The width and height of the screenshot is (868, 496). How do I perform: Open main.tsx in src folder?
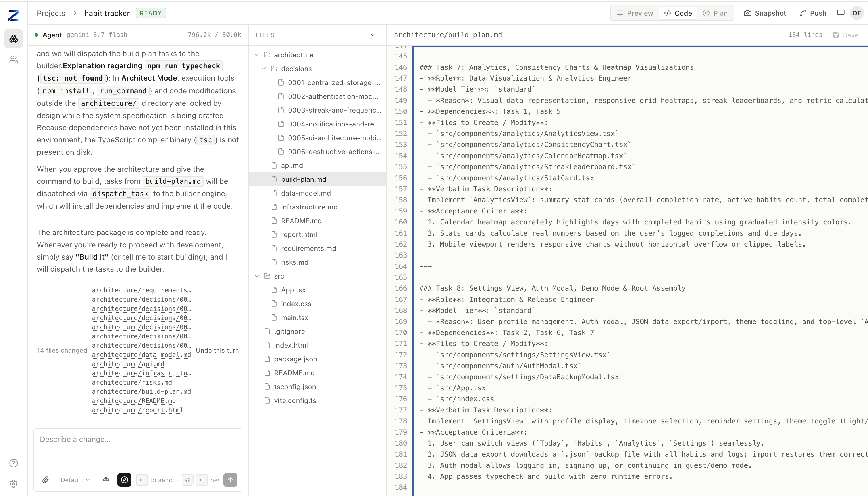tap(318, 317)
